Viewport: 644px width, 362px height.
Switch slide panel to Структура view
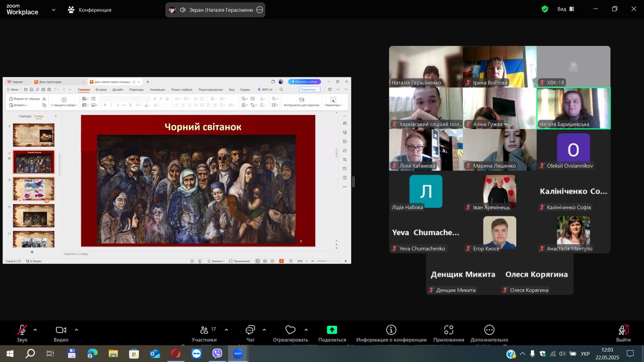click(25, 116)
